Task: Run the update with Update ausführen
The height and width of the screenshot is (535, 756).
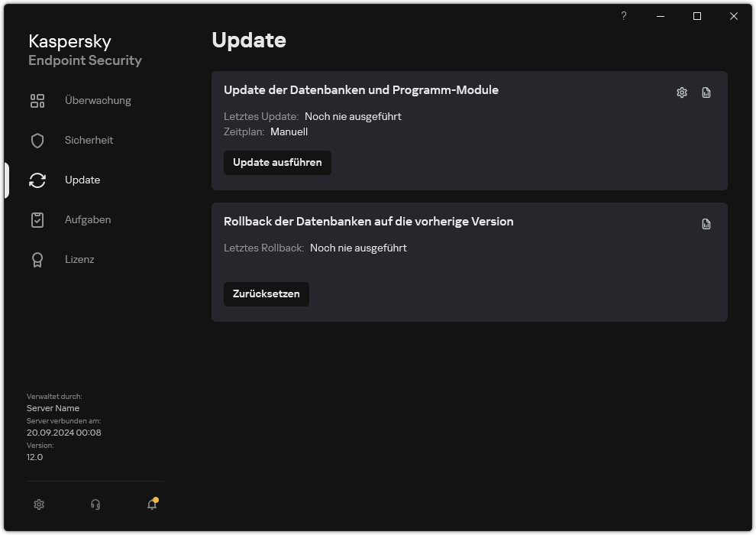Action: tap(277, 162)
